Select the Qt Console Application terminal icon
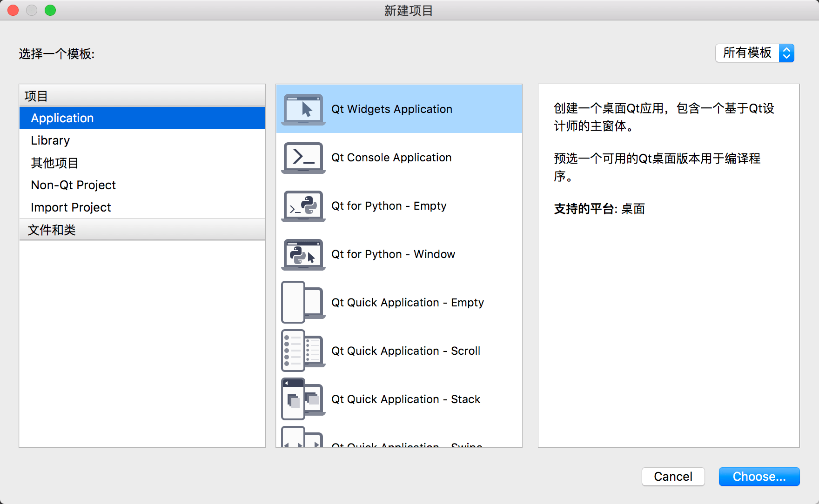 pyautogui.click(x=303, y=158)
